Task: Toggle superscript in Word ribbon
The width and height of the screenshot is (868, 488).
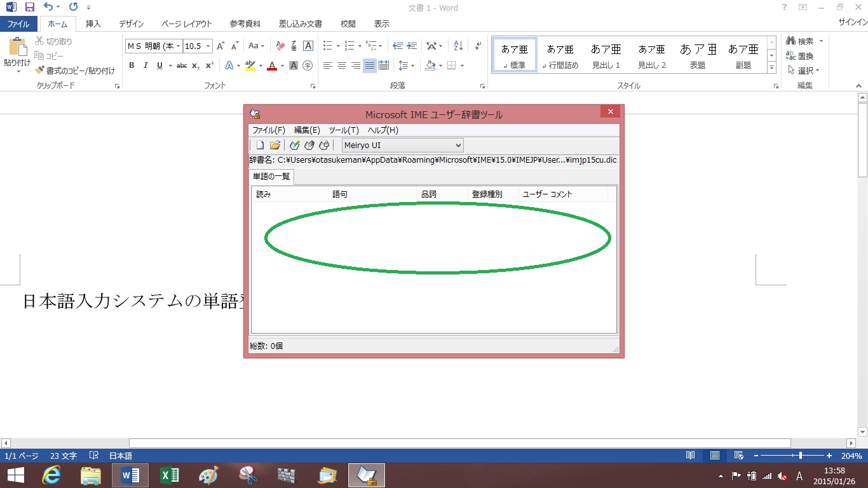Action: coord(210,65)
